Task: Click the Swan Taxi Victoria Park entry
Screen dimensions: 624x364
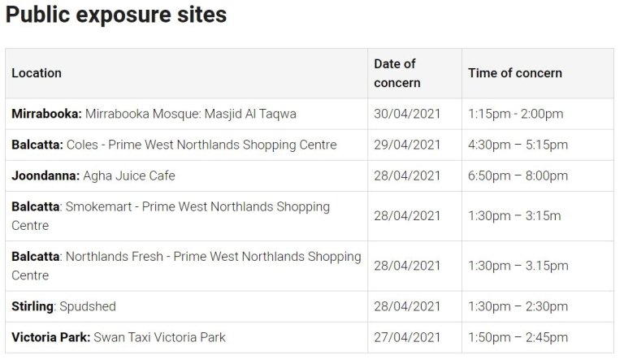Action: point(119,337)
